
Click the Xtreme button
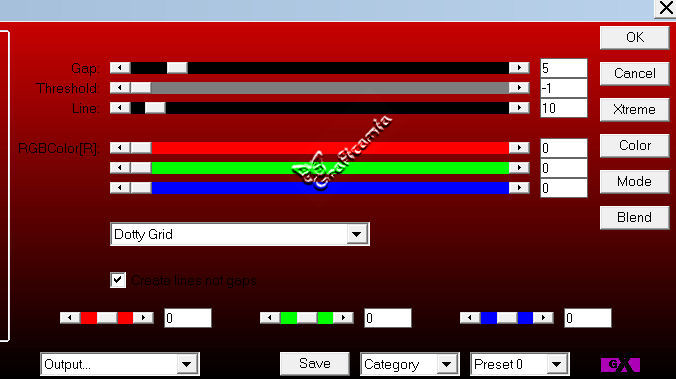pyautogui.click(x=635, y=110)
